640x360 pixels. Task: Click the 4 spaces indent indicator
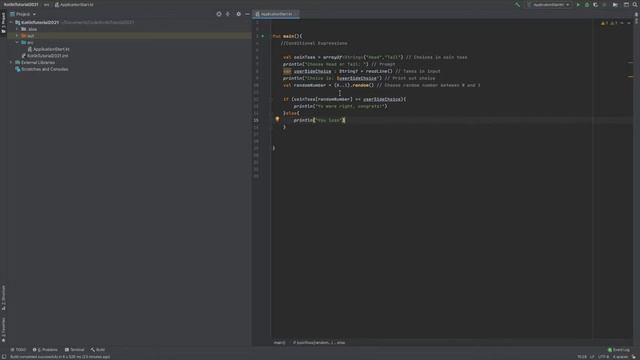620,357
